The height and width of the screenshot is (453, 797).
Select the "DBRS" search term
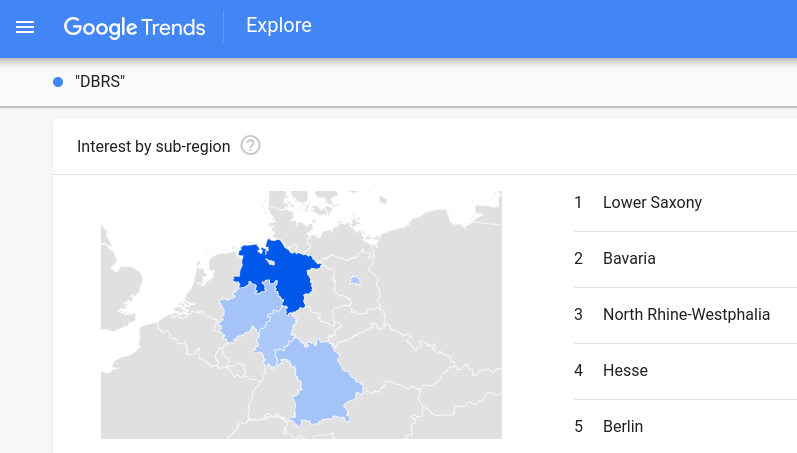[x=100, y=81]
